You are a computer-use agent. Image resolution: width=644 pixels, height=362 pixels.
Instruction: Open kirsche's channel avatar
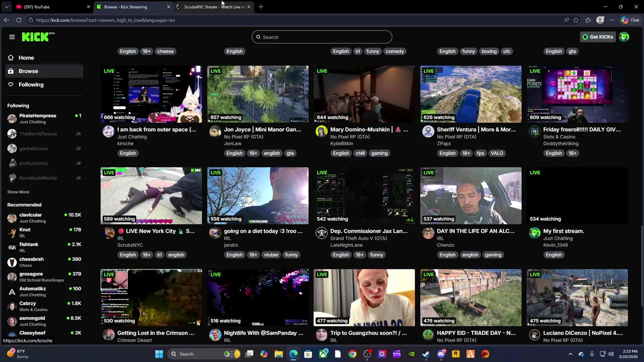click(108, 132)
